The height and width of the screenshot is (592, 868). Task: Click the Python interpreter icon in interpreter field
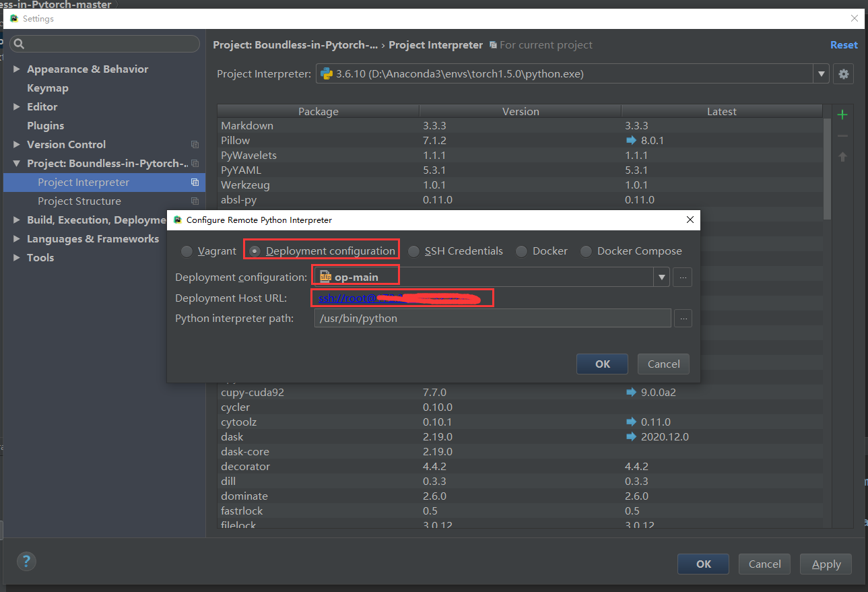coord(327,73)
